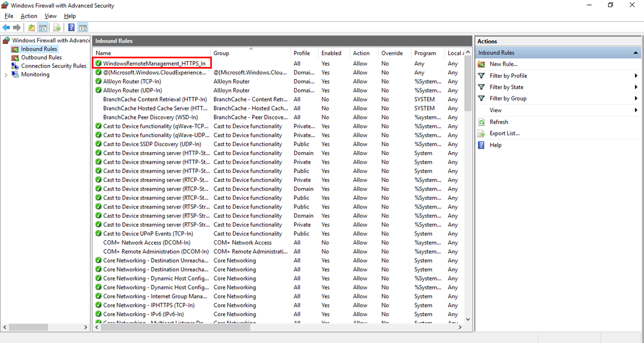This screenshot has height=343, width=644.
Task: Select Cast to Device SSDP Discovery (UDP-In)
Action: [152, 144]
